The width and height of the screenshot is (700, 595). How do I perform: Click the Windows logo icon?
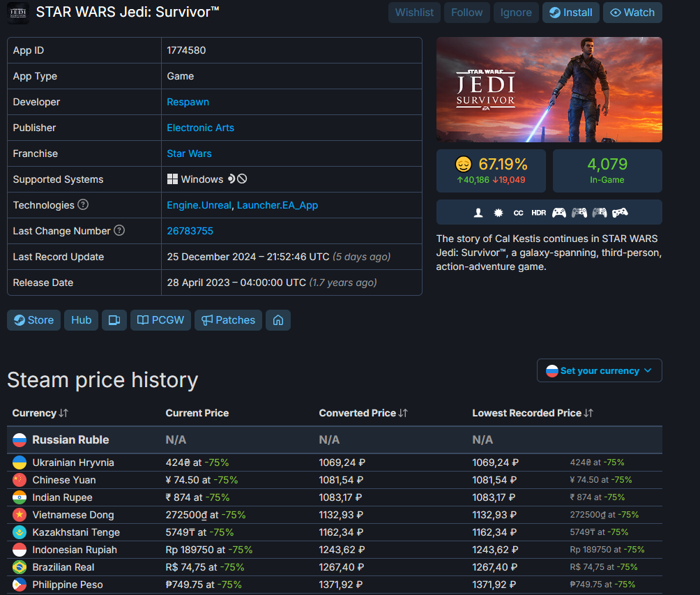[172, 179]
